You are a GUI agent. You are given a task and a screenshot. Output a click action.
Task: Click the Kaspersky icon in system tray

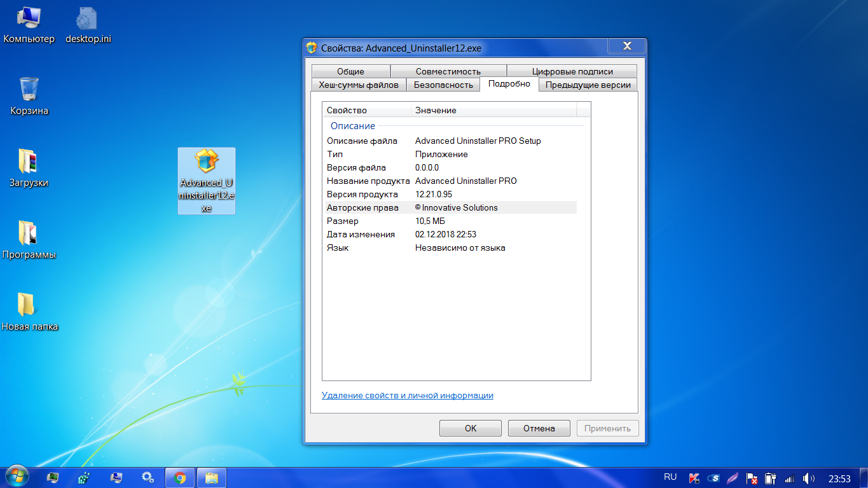click(695, 478)
